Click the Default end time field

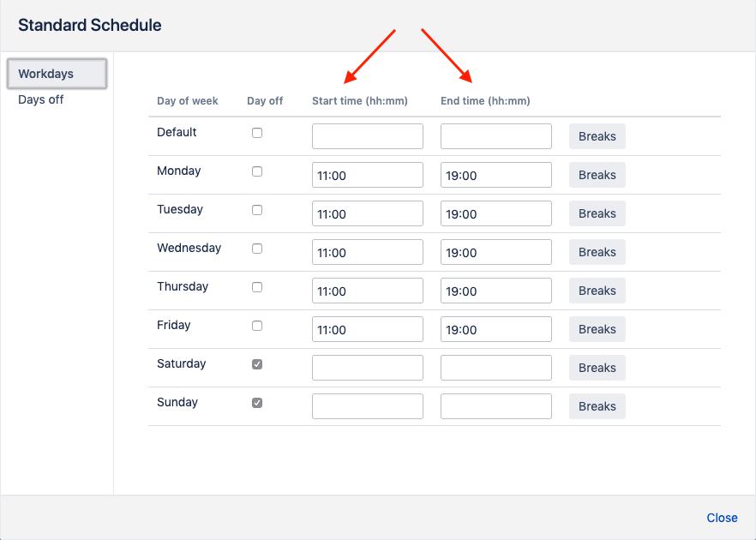pos(495,136)
